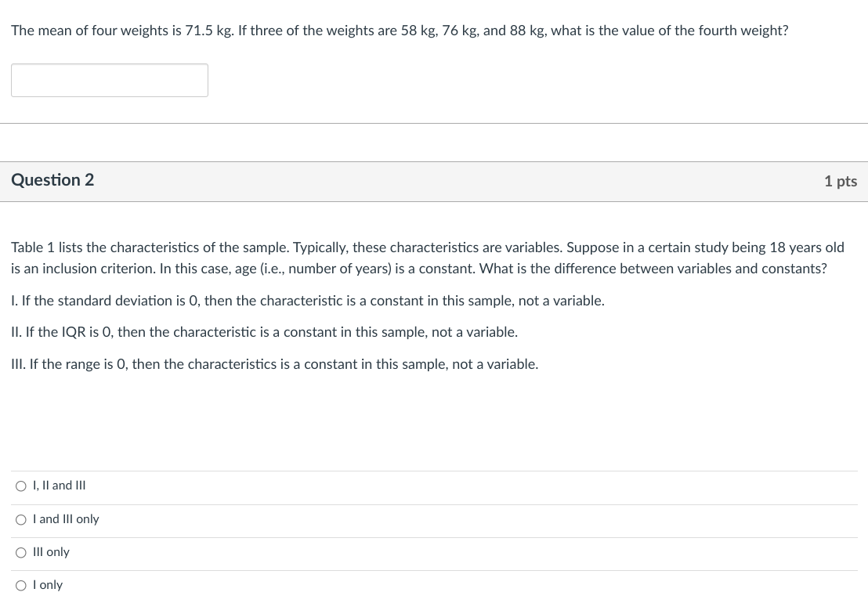Click statement I about standard deviation
Viewport: 868px width, 614px height.
[x=307, y=301]
